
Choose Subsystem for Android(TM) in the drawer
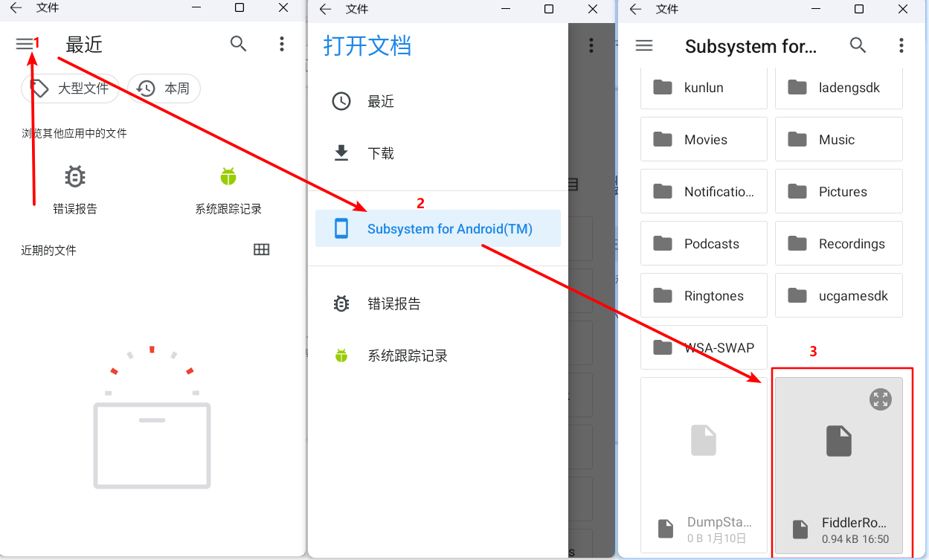[438, 228]
